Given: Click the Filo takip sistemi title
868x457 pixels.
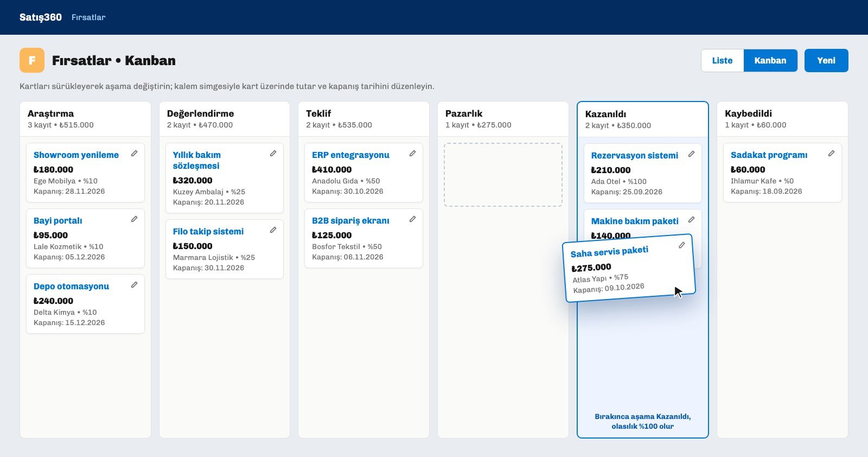Looking at the screenshot, I should (208, 232).
